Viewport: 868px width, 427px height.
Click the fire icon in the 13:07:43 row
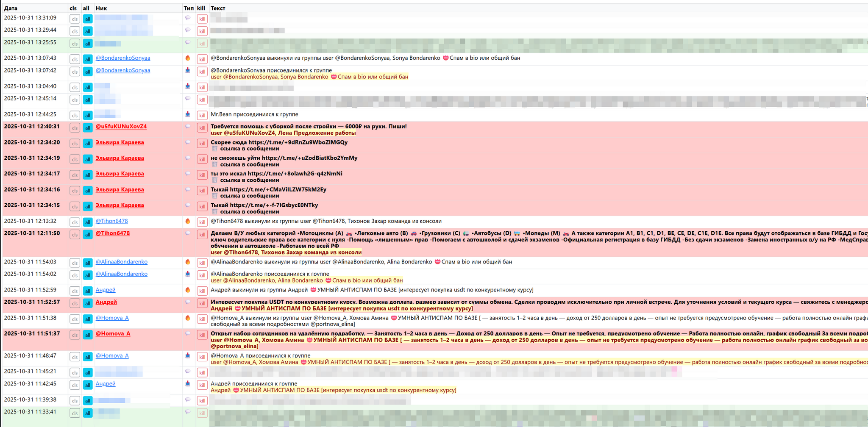188,58
